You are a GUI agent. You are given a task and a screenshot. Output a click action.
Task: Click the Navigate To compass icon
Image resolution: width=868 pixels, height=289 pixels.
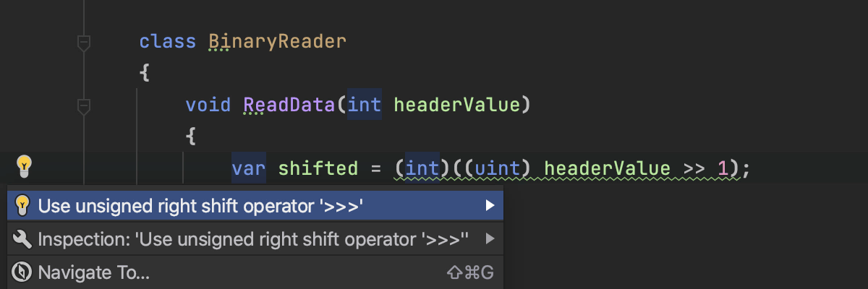click(x=22, y=272)
